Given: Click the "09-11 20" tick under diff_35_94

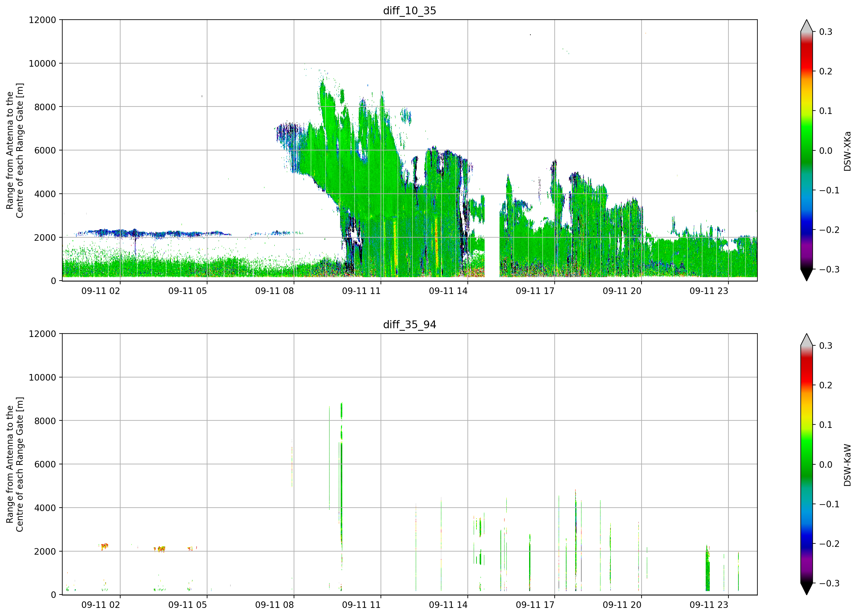Looking at the screenshot, I should [x=622, y=605].
